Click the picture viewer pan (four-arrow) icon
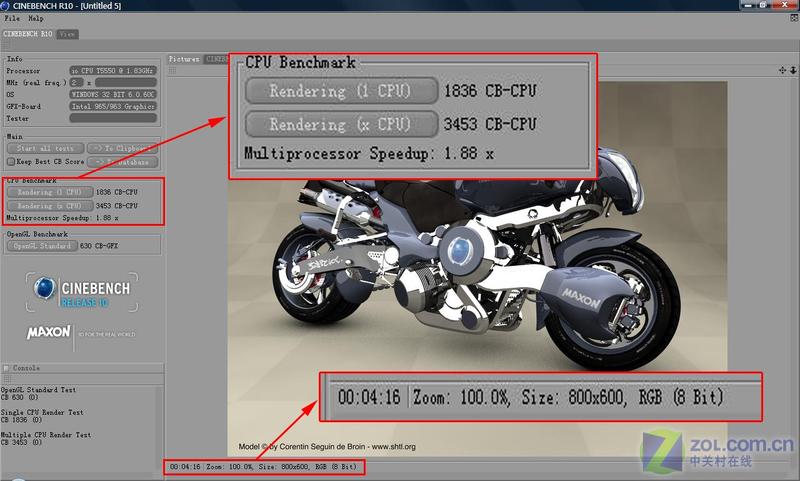This screenshot has height=481, width=800. (783, 70)
